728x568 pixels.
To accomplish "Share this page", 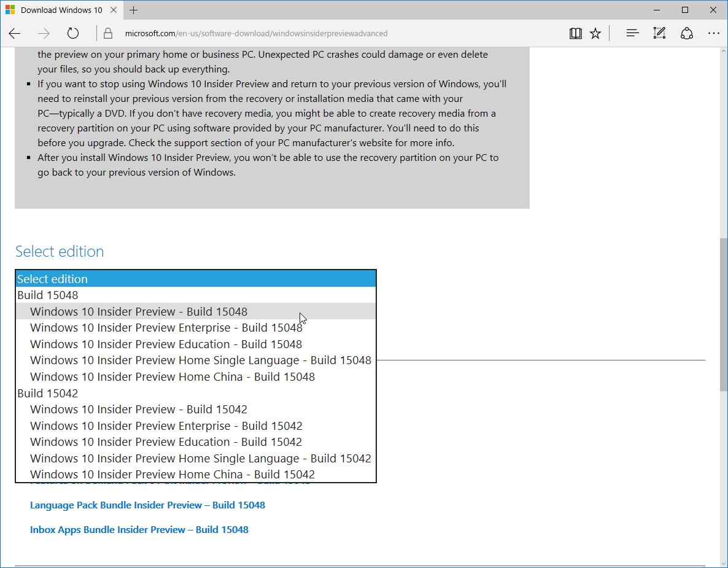I will pyautogui.click(x=686, y=33).
